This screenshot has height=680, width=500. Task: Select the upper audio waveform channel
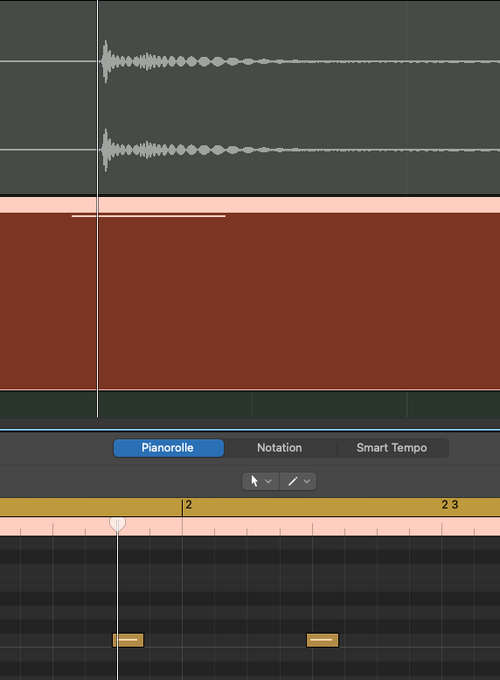coord(250,61)
